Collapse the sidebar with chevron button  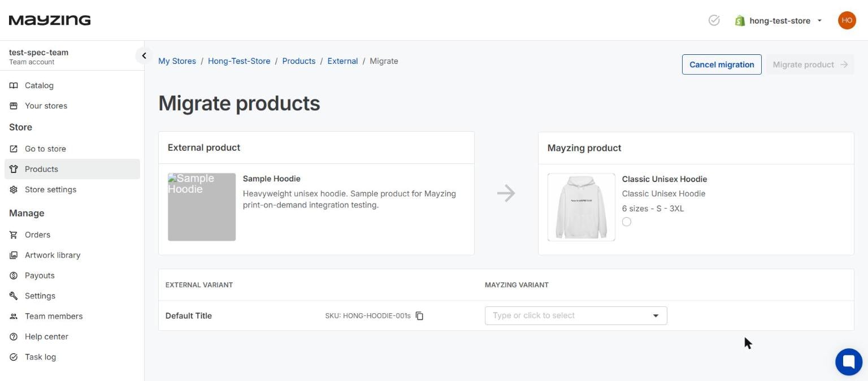coord(144,55)
